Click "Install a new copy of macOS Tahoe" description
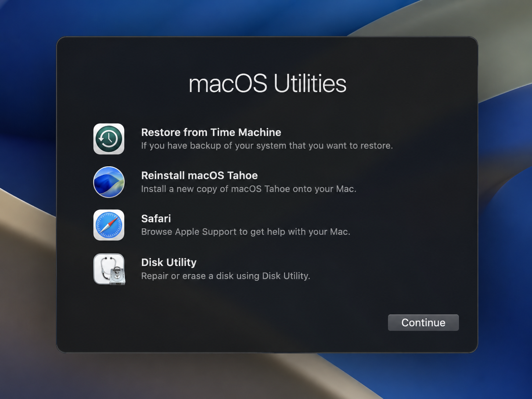Image resolution: width=532 pixels, height=399 pixels. [249, 189]
